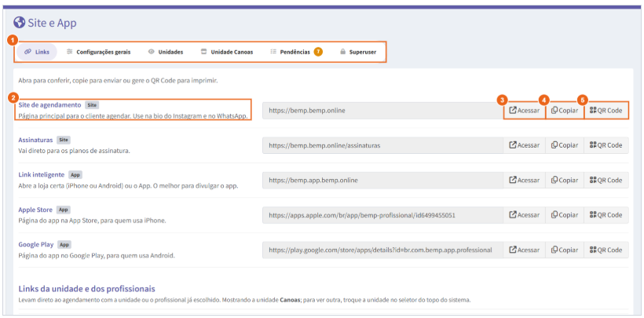Image resolution: width=644 pixels, height=318 pixels.
Task: Click the play.google.com URL field
Action: pyautogui.click(x=382, y=250)
